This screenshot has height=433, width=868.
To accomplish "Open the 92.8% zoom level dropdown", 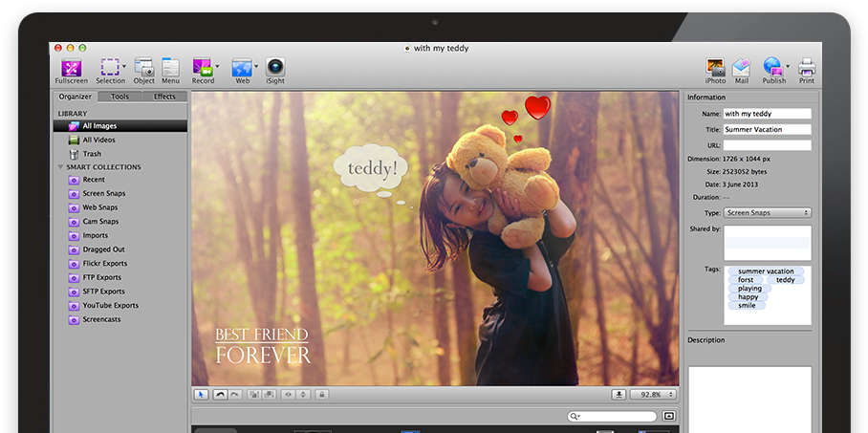I will (x=654, y=395).
